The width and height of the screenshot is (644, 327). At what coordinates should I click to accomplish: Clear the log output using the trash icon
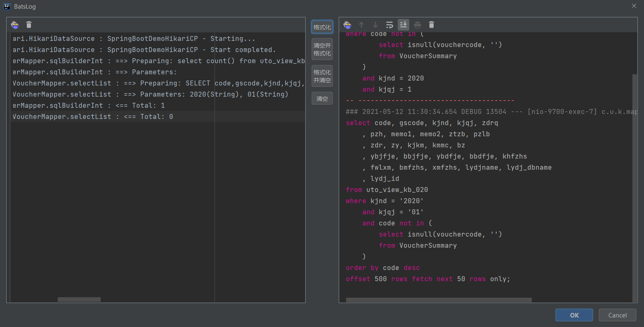pos(28,24)
